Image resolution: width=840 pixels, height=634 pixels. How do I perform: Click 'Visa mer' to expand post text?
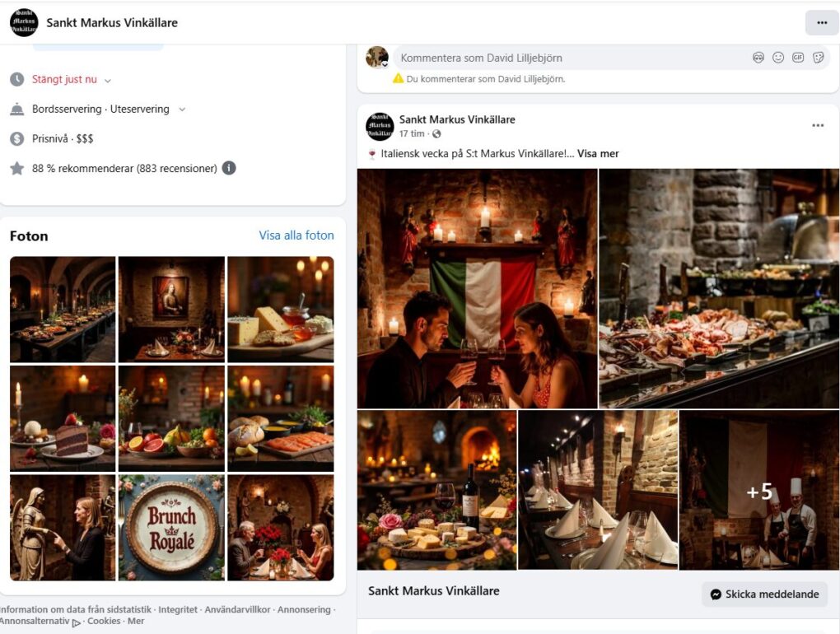(598, 154)
